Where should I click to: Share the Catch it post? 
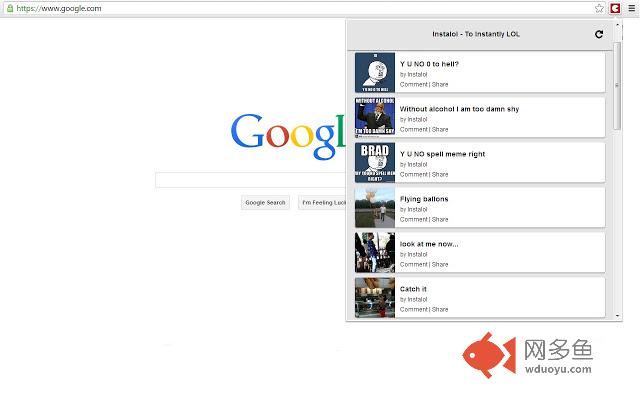440,309
